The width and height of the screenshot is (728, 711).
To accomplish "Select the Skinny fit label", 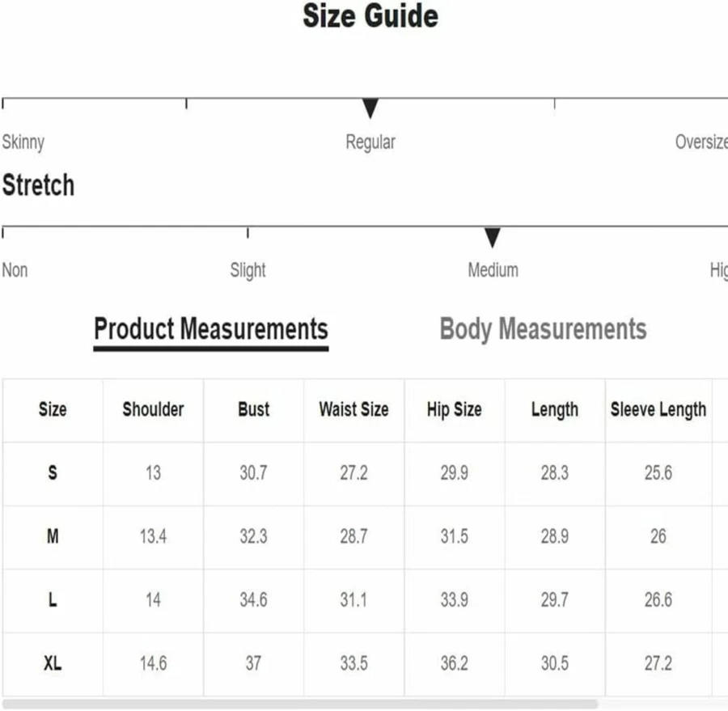I will [23, 142].
